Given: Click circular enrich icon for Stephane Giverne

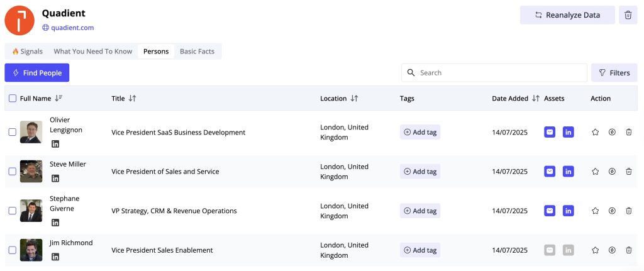Looking at the screenshot, I should [612, 211].
